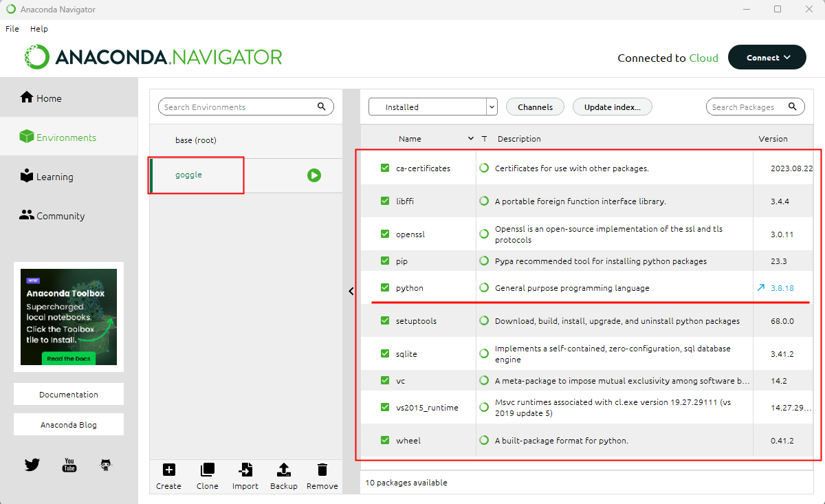Click the Documentation button
The width and height of the screenshot is (825, 504).
pyautogui.click(x=69, y=394)
